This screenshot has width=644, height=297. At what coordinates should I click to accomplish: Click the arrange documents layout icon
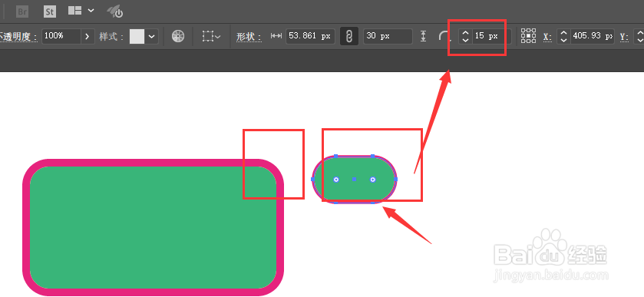coord(74,11)
